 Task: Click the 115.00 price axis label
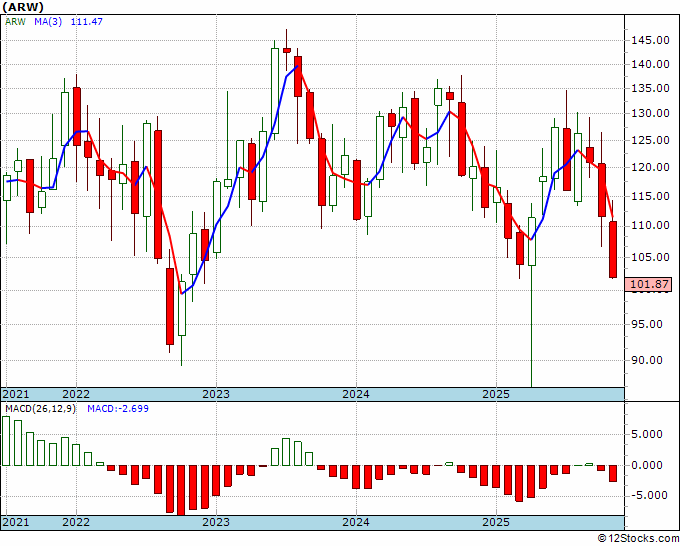coord(650,196)
